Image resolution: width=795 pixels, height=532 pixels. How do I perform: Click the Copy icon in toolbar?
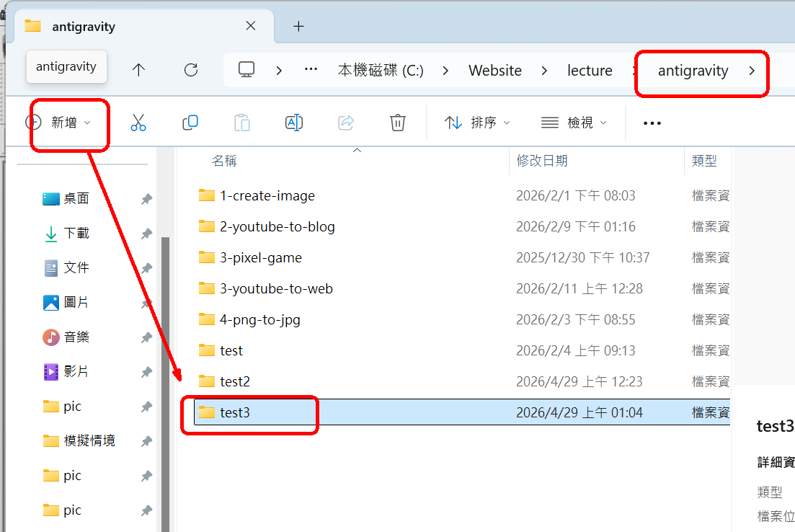click(190, 123)
